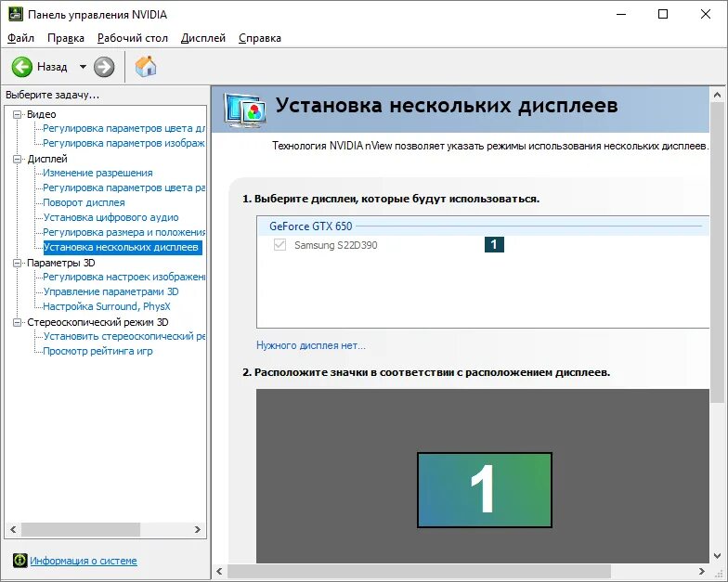Click task tree horizontal scrollbar left arrow

click(13, 529)
